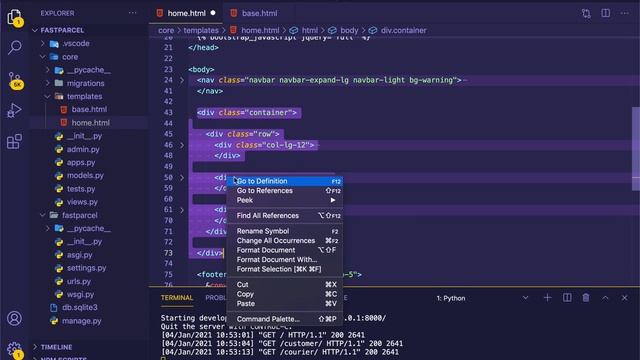640x360 pixels.
Task: Open editor More Actions ellipsis
Action: pyautogui.click(x=624, y=13)
